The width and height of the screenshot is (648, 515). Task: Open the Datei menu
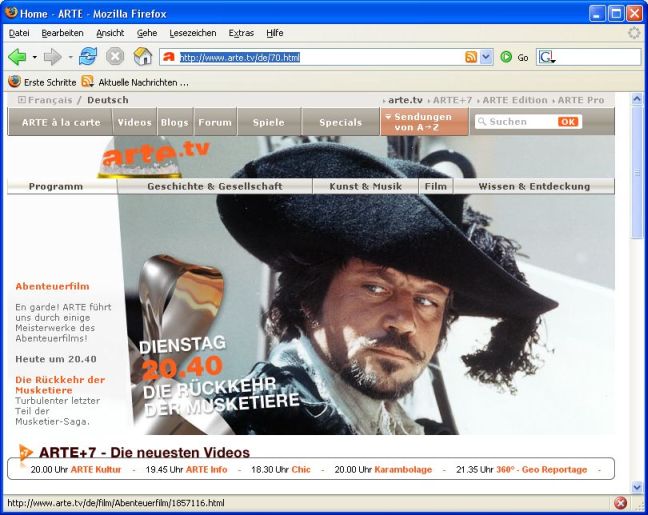(19, 33)
